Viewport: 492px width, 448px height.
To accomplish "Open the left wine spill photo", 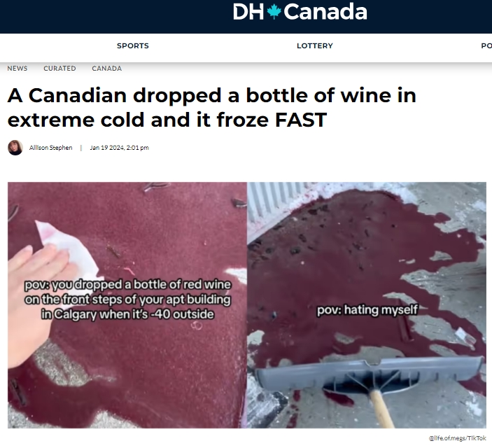I will point(127,305).
